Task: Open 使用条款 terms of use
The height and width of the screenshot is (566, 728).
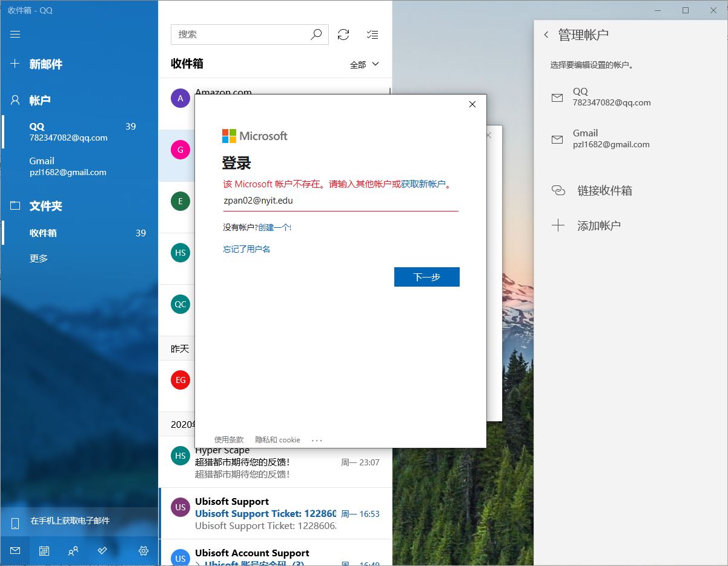Action: (229, 440)
